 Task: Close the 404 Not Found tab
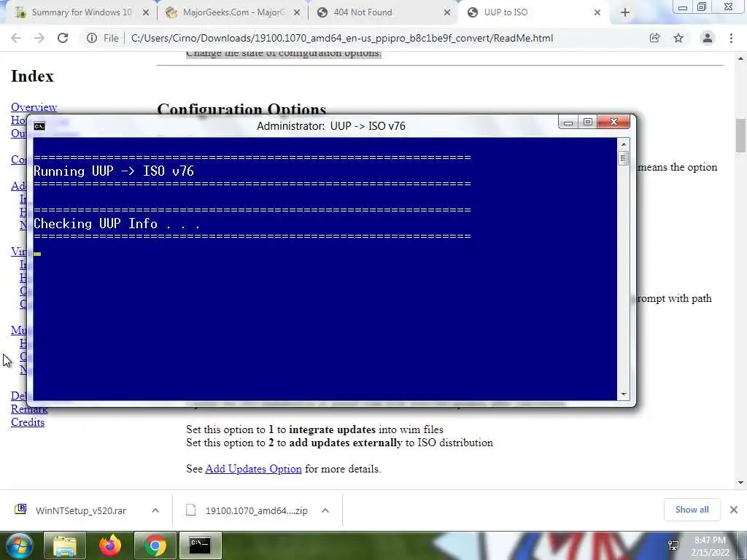447,12
